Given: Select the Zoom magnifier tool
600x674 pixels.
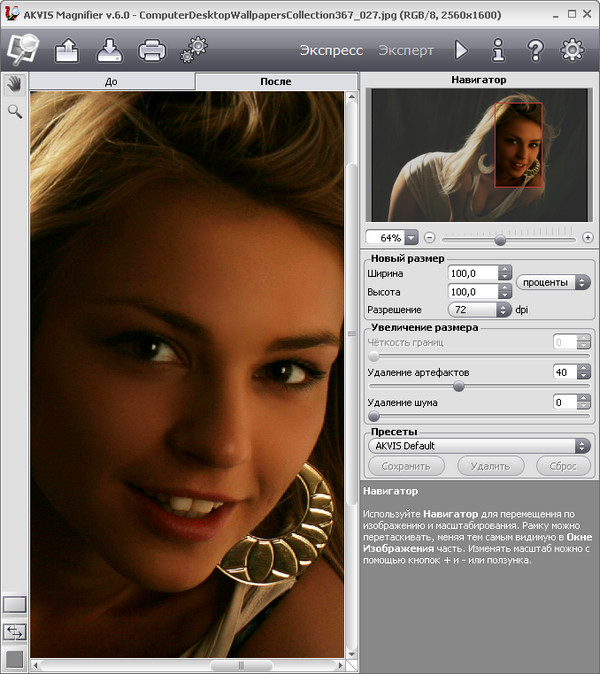Looking at the screenshot, I should point(14,111).
